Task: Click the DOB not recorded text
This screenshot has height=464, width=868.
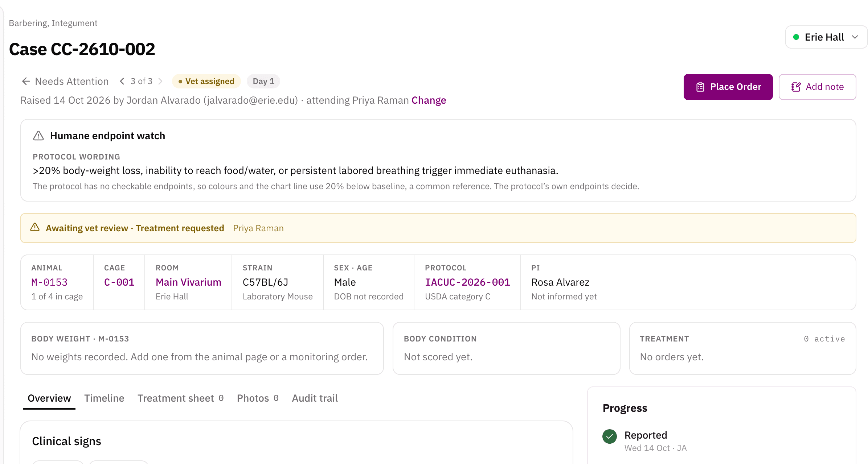Action: (369, 297)
